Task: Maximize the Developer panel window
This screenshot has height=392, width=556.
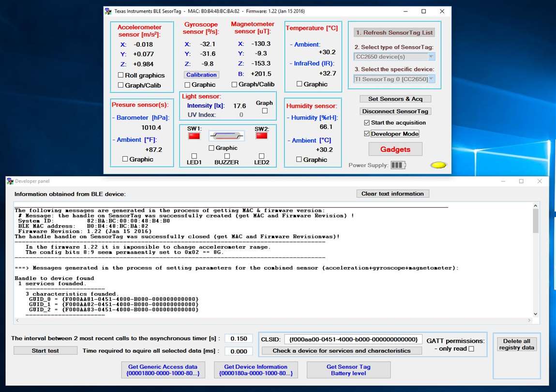Action: pyautogui.click(x=521, y=181)
